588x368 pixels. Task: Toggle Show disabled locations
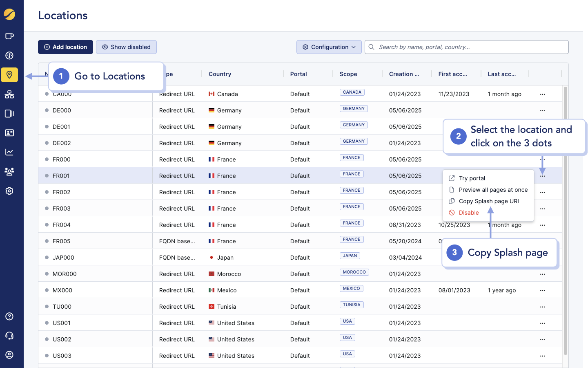pos(126,47)
